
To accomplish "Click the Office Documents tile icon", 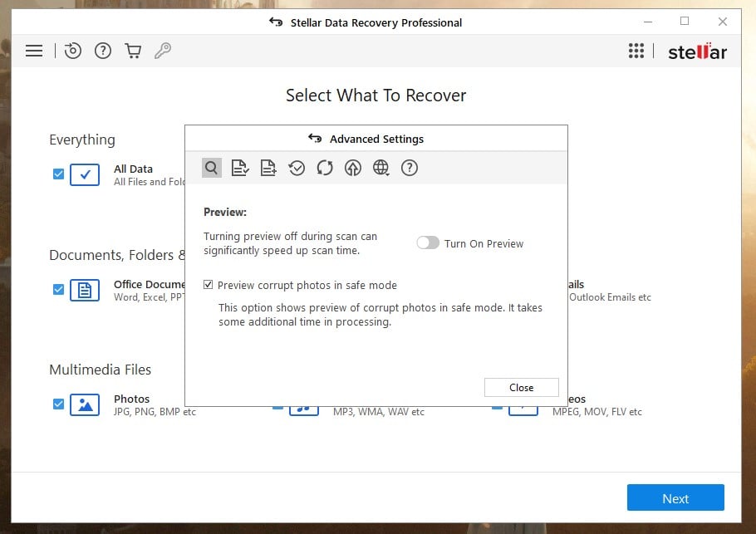I will pos(85,290).
